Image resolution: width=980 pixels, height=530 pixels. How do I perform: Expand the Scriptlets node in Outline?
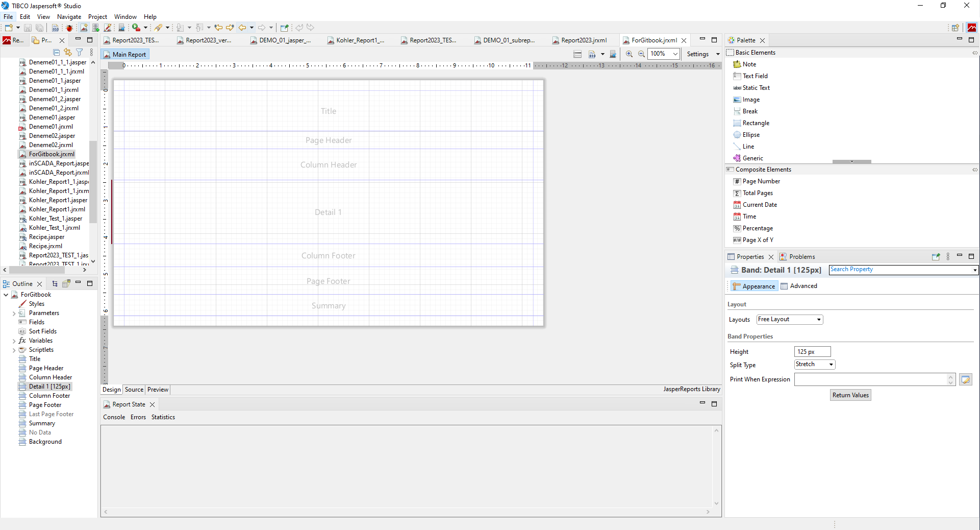[14, 350]
